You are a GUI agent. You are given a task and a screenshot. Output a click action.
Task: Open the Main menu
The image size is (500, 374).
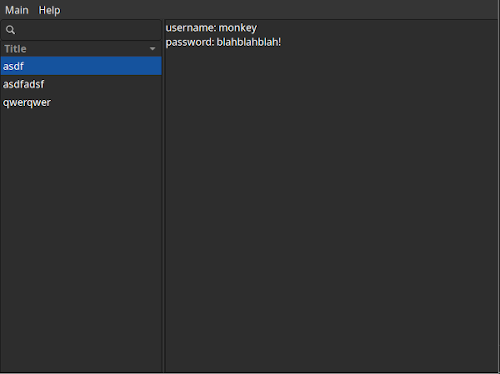pos(17,10)
